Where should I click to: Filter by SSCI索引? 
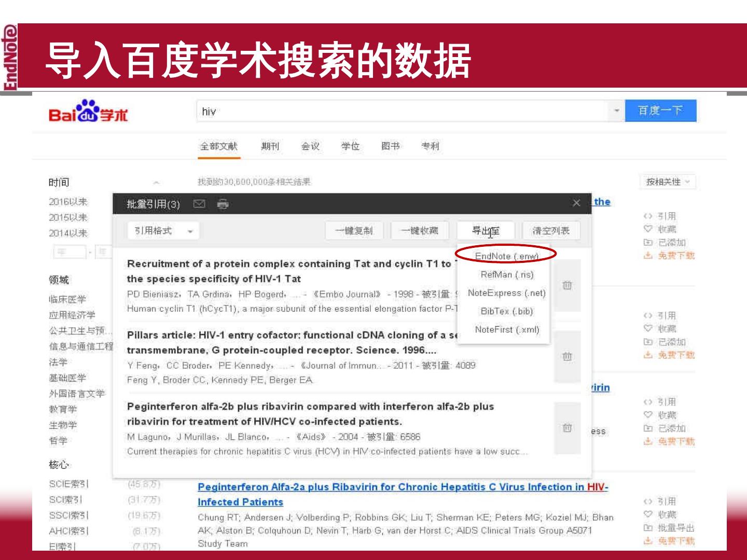[x=68, y=515]
